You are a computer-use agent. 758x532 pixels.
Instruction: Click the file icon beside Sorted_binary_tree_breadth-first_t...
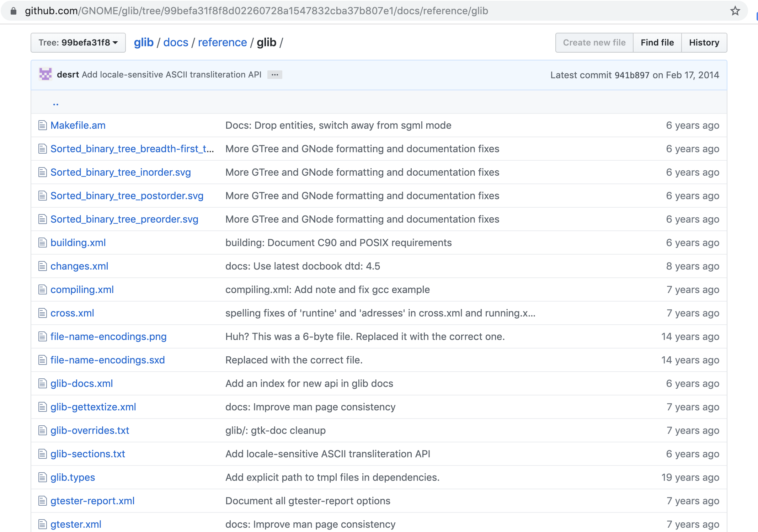click(x=43, y=149)
